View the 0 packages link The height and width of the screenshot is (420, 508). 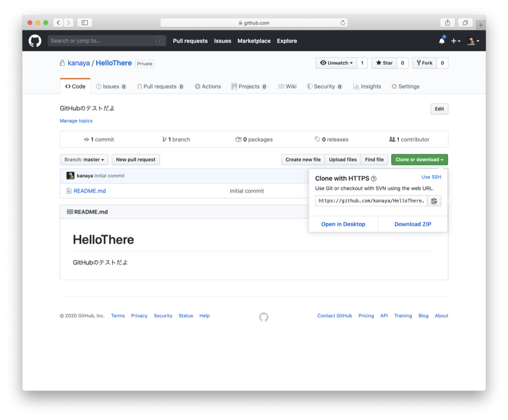[x=254, y=139]
